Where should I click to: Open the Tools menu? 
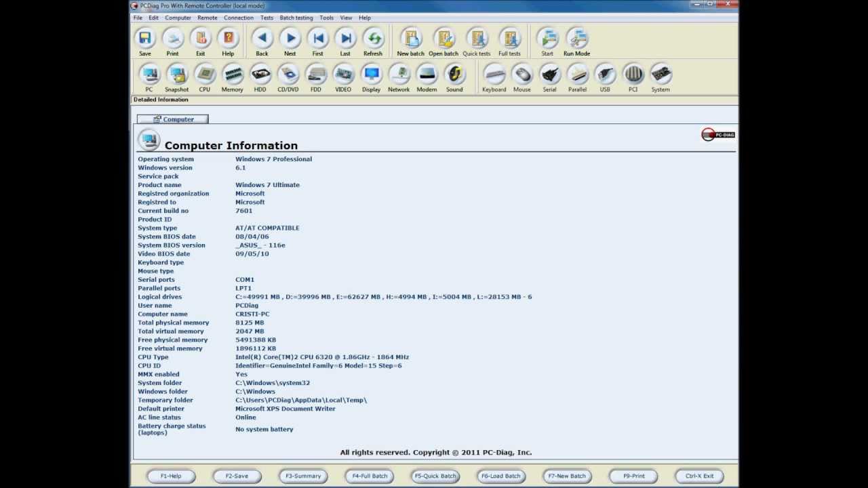[x=327, y=18]
